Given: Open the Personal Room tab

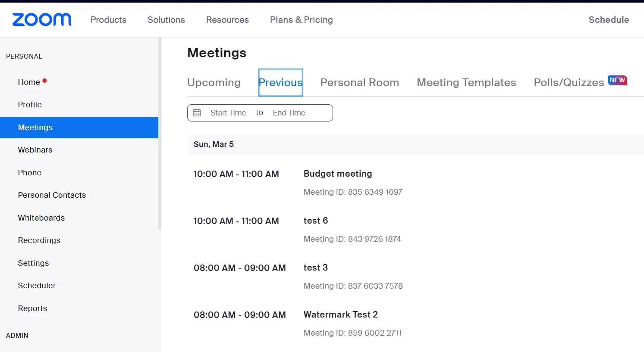Looking at the screenshot, I should [x=360, y=82].
